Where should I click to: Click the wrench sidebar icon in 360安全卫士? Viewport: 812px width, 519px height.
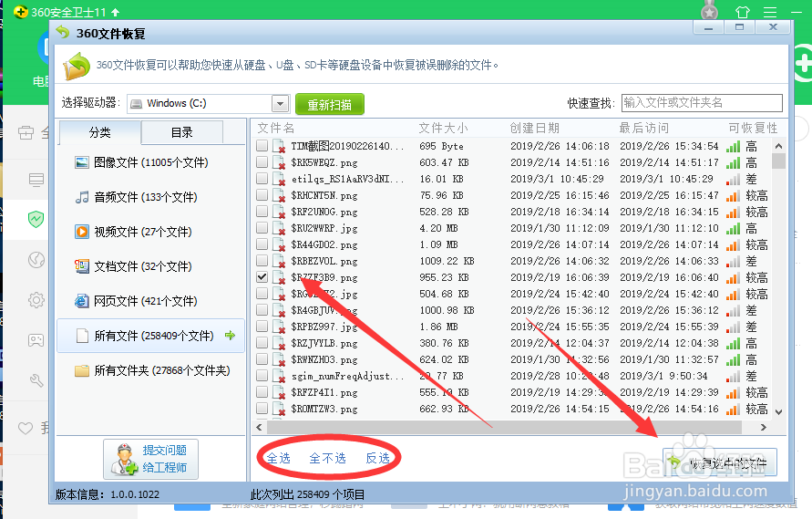point(36,380)
